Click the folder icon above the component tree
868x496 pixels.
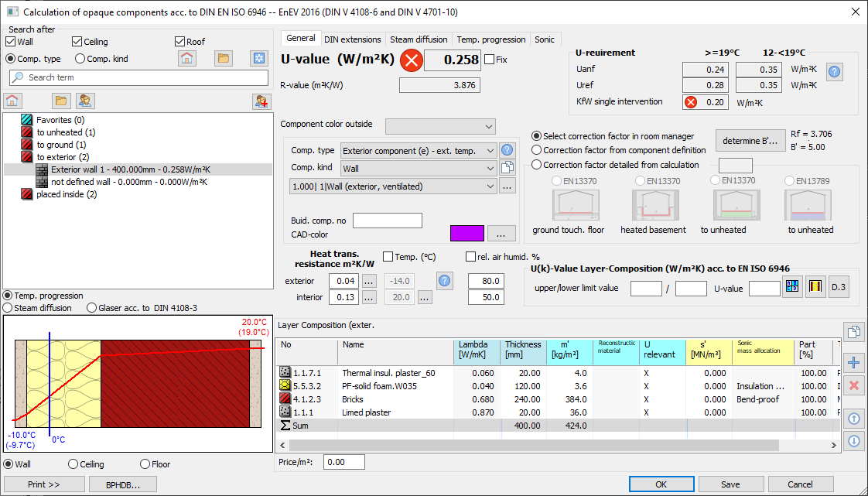(x=61, y=101)
